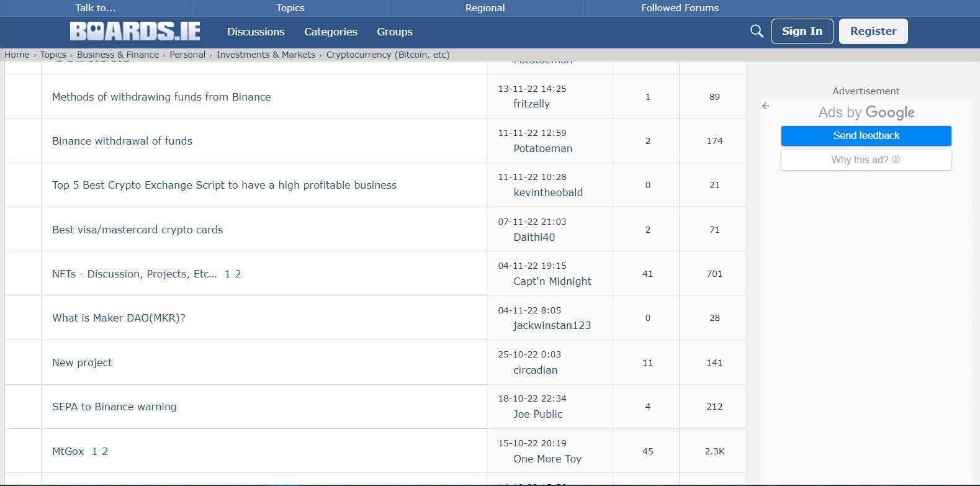Open thread Methods of withdrawing funds from Binance
Image resolution: width=980 pixels, height=486 pixels.
[161, 97]
